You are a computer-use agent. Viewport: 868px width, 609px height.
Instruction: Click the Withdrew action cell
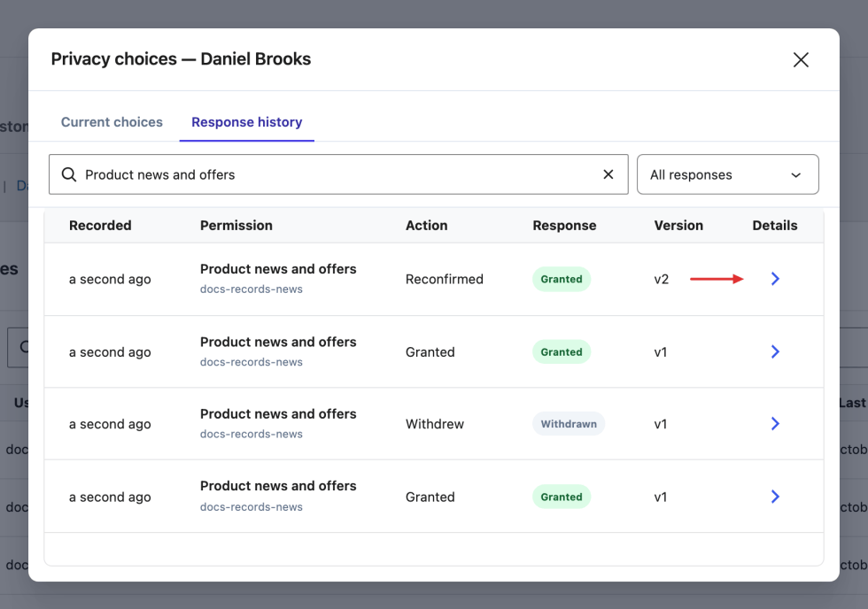tap(435, 424)
